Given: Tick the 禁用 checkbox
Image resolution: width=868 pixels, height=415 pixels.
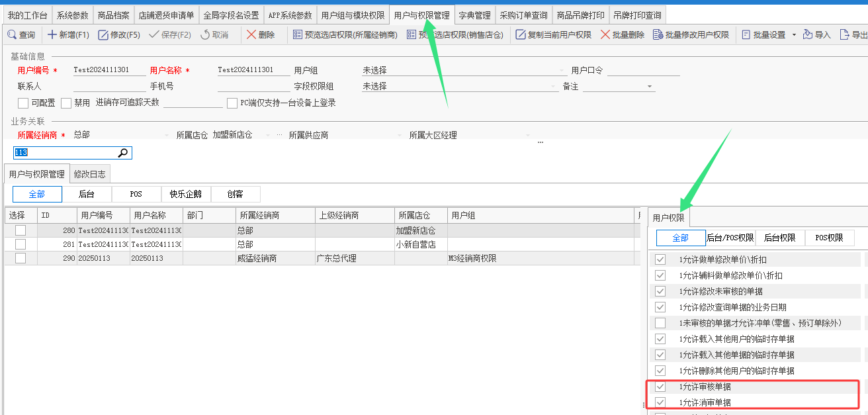Looking at the screenshot, I should [x=66, y=103].
